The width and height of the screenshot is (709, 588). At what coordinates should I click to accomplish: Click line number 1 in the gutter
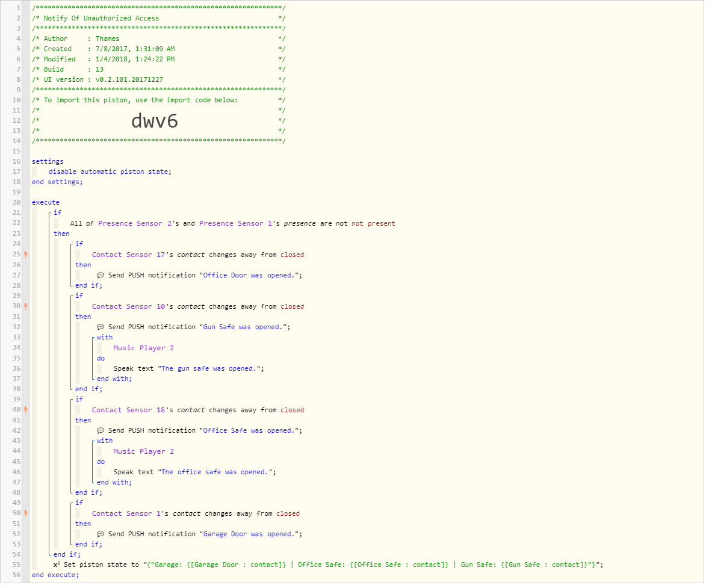[x=19, y=8]
